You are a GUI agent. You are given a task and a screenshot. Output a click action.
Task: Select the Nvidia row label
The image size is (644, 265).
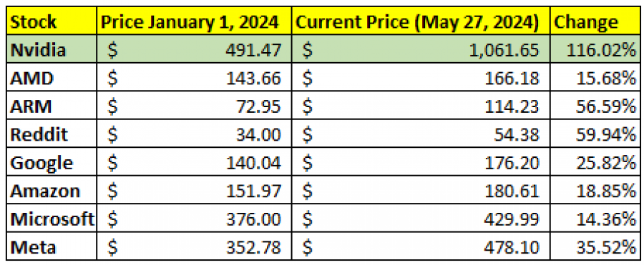[52, 49]
